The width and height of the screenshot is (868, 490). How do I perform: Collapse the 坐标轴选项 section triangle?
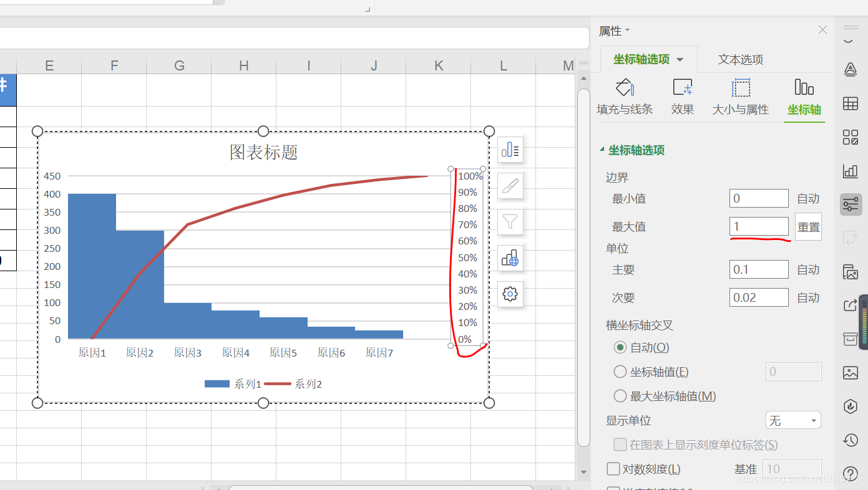(x=602, y=150)
